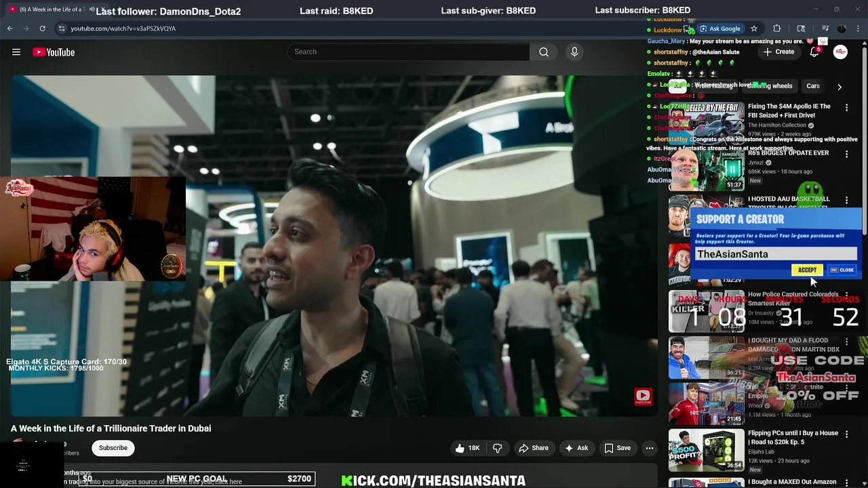Screen dimensions: 868x488
Task: Click the Ask button under the video
Action: [x=576, y=448]
